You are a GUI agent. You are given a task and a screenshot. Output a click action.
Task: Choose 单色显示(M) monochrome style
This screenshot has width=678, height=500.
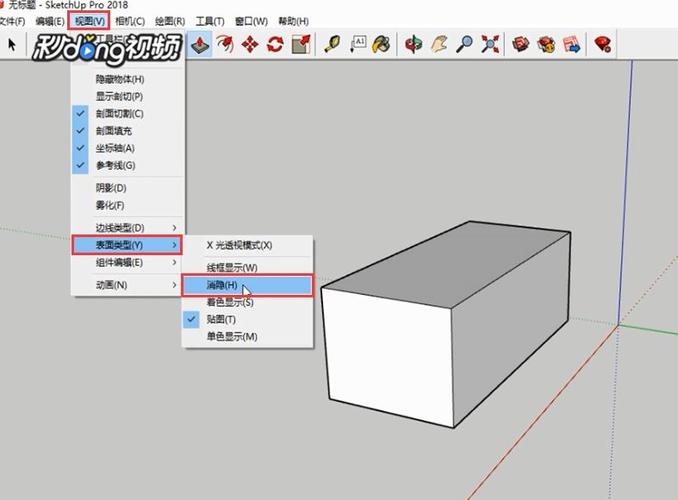247,337
